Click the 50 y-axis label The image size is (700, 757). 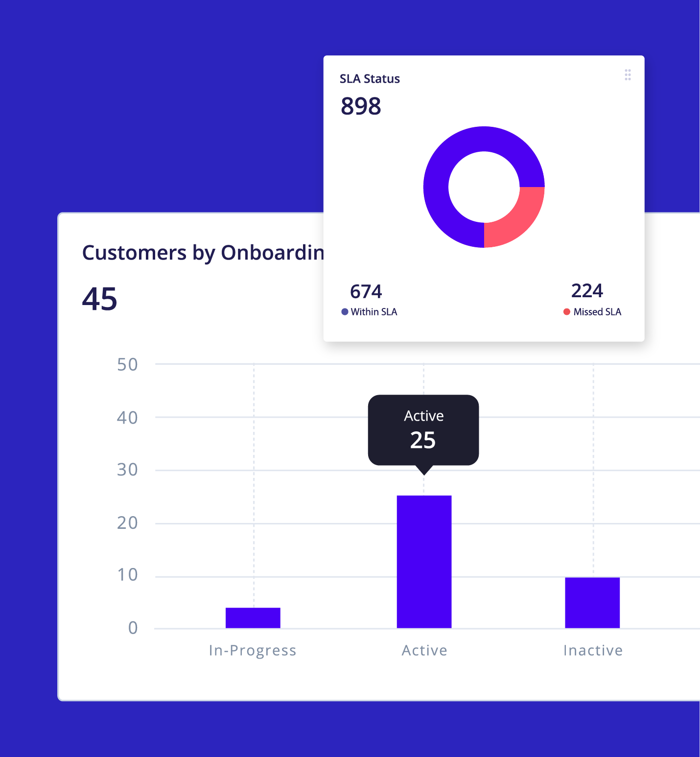click(x=127, y=365)
